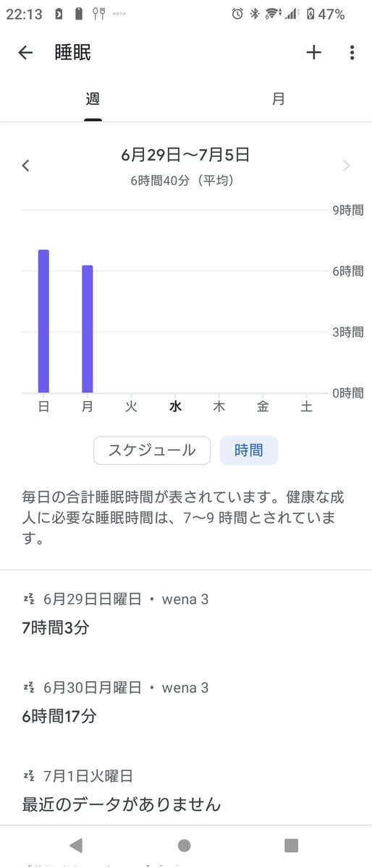
Task: Advance to next week with right chevron
Action: 347,166
